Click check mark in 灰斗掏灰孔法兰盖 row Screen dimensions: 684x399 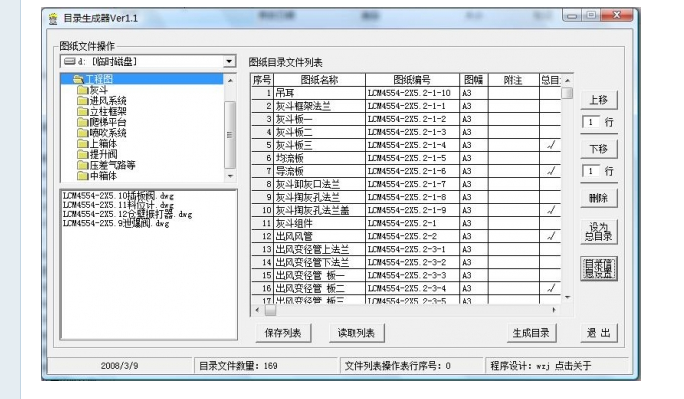click(x=551, y=210)
